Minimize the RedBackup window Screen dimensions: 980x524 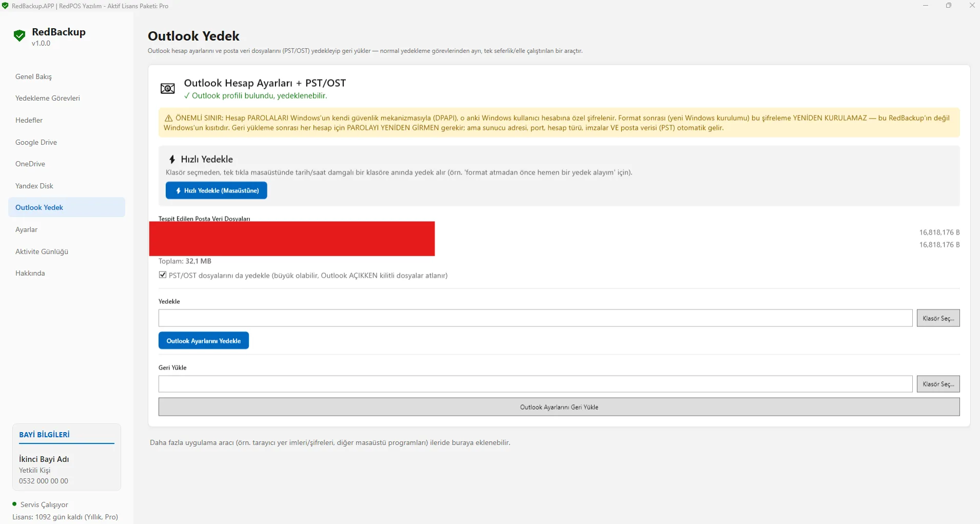(926, 6)
